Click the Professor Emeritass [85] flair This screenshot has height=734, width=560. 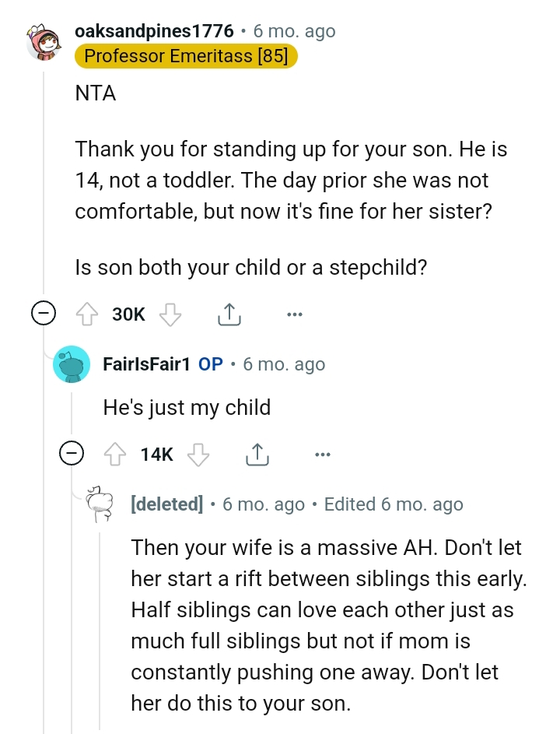[186, 56]
